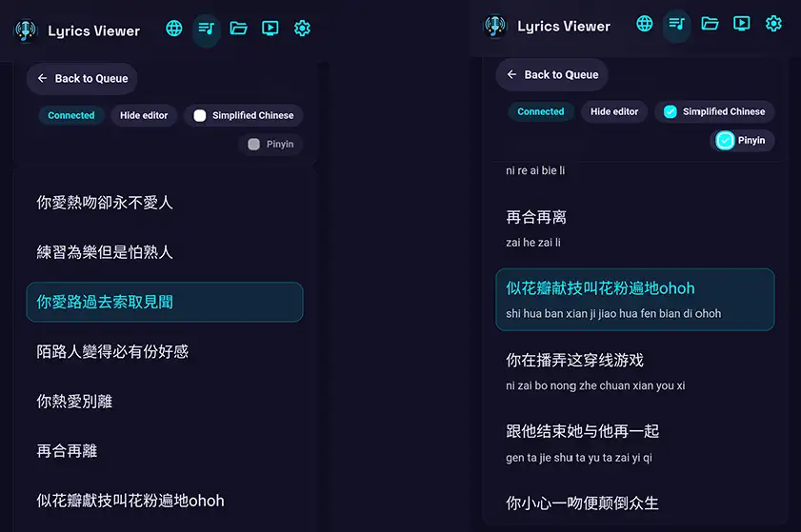The image size is (801, 532).
Task: Click pinyin gen ta jie shu ta
Action: [x=579, y=458]
